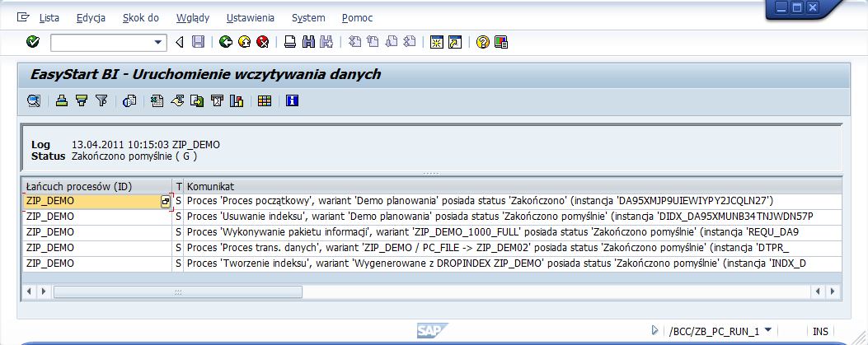The image size is (868, 345).
Task: Click the Next Page icon
Action: click(392, 42)
